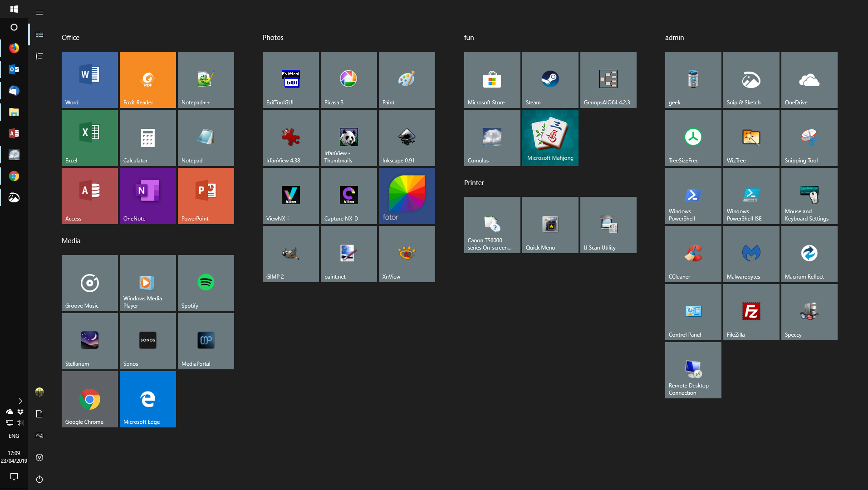
Task: Open the OneNote tile
Action: [148, 196]
